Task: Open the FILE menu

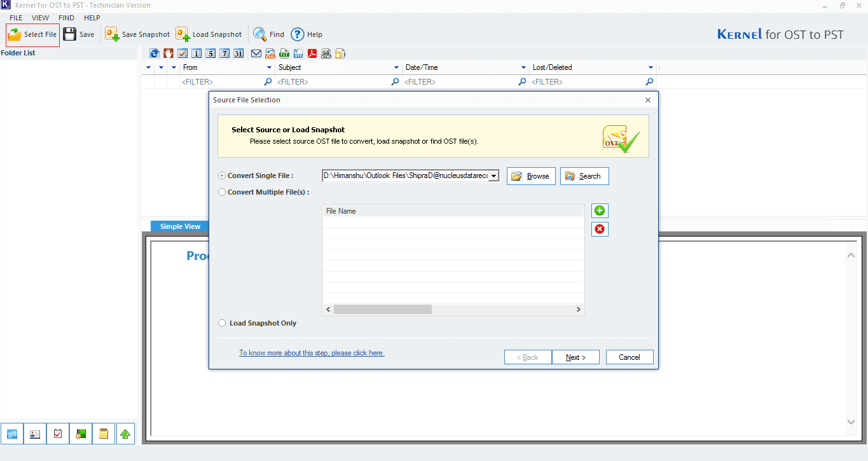Action: 16,18
